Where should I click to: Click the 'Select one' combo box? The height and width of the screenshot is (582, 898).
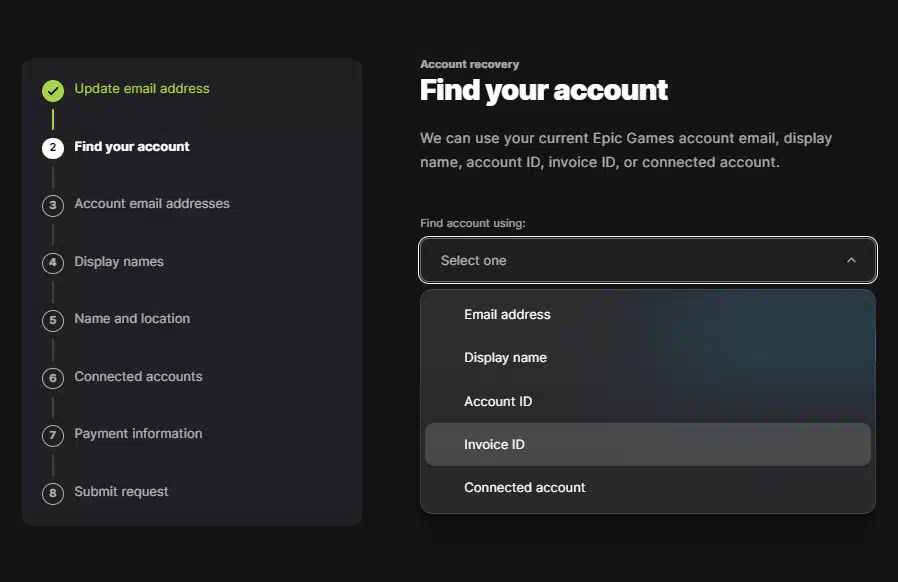648,260
